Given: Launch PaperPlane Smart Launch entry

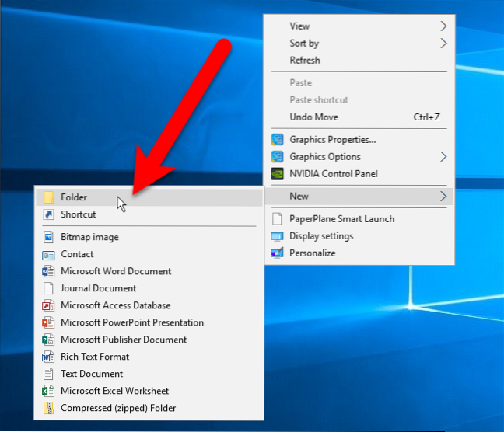Looking at the screenshot, I should [x=341, y=219].
